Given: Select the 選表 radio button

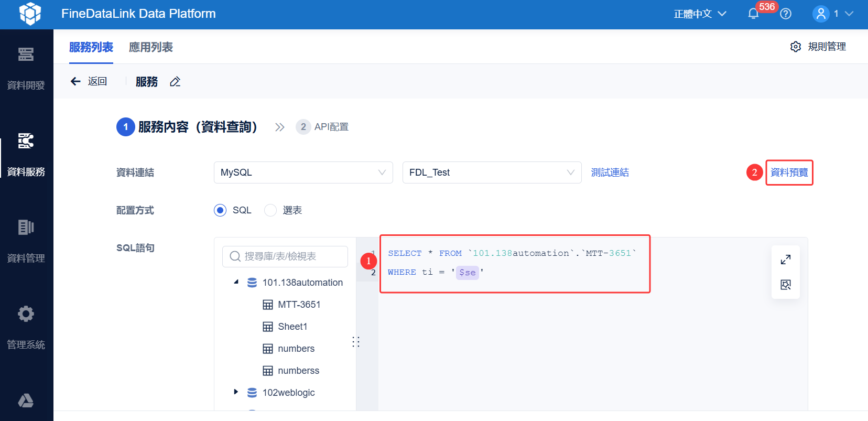Looking at the screenshot, I should 270,210.
